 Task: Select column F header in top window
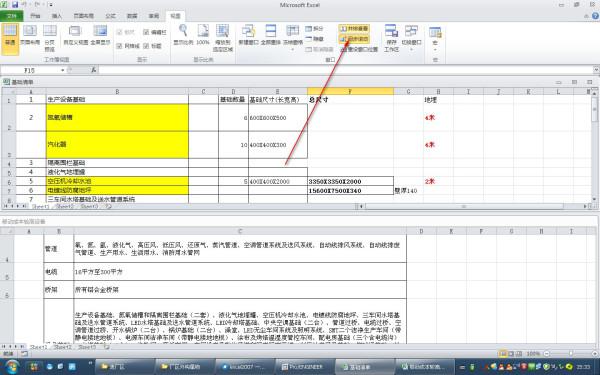click(x=350, y=91)
